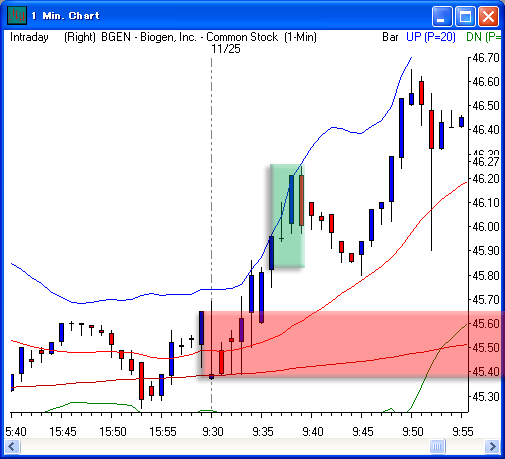
Task: Click the chart window icon in title bar
Action: 17,15
